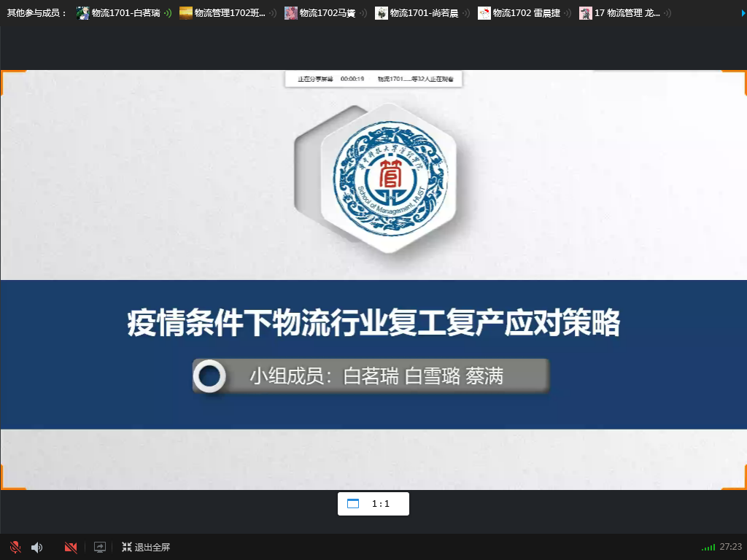Click the 27:23 meeting timer

[730, 547]
